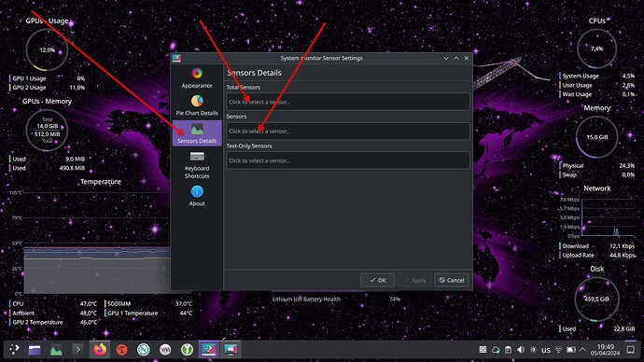Click the 'Lithium Ion Battery Health' text
Viewport: 644px width, 362px height.
tap(306, 299)
